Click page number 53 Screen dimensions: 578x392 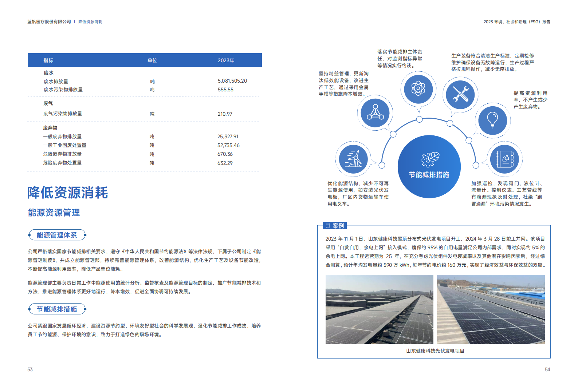[x=30, y=369]
